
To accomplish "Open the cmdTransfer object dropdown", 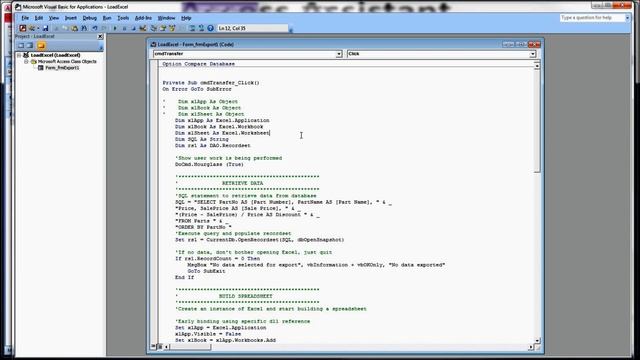I will pos(338,54).
